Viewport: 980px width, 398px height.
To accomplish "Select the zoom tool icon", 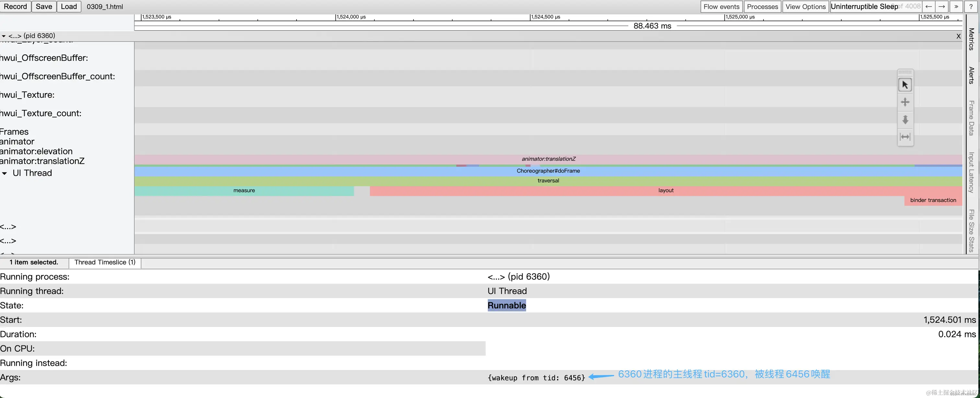I will [905, 120].
